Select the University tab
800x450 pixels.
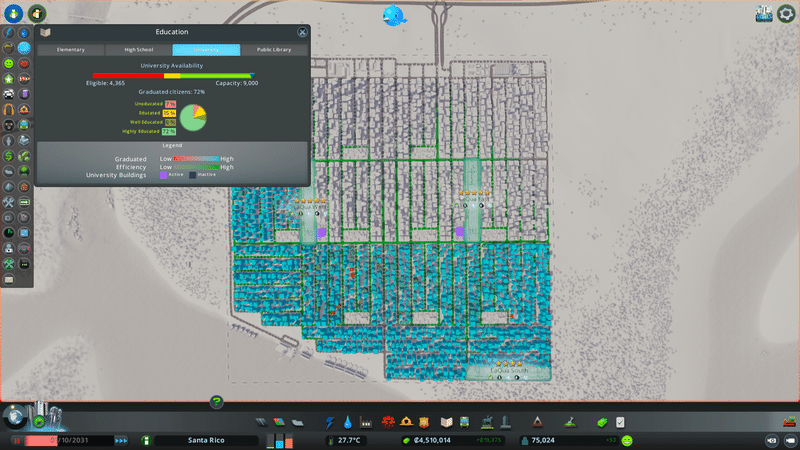pos(206,49)
